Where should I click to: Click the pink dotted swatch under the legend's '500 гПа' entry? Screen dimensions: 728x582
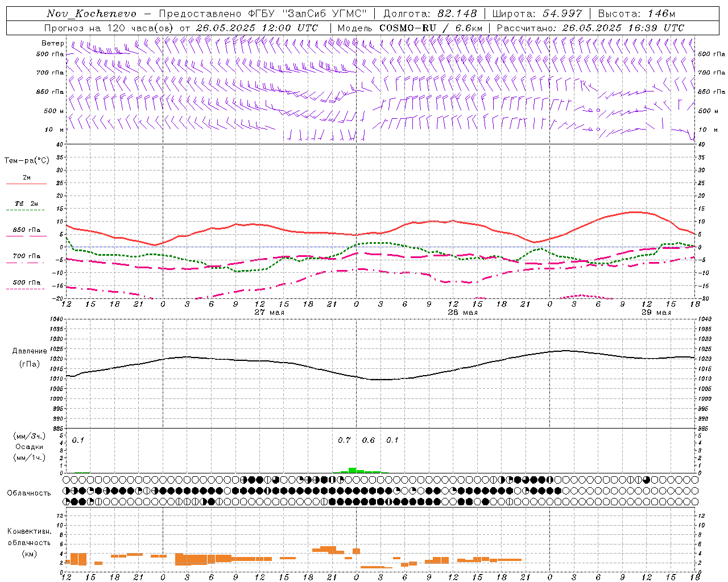[x=25, y=289]
